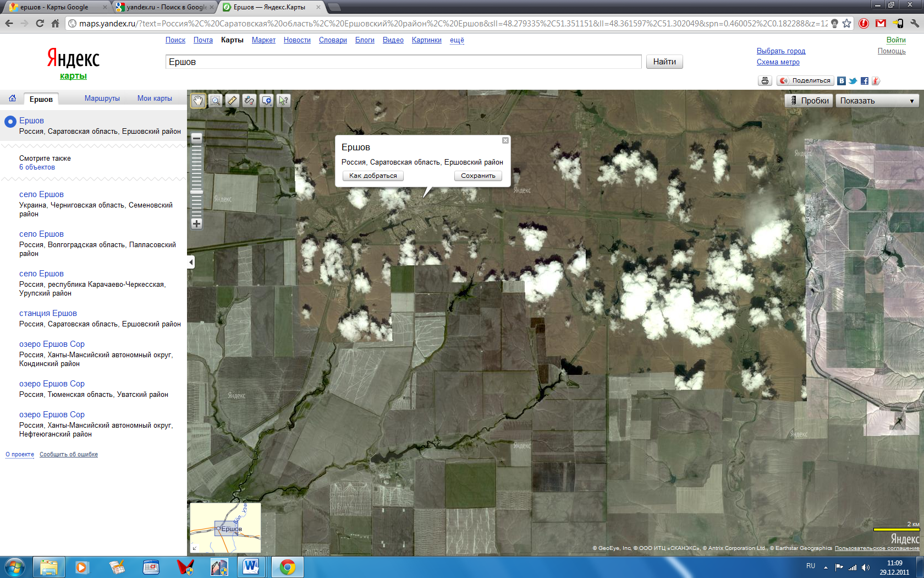Open the red Opera-style extension icon
Viewport: 924px width, 578px height.
(864, 23)
